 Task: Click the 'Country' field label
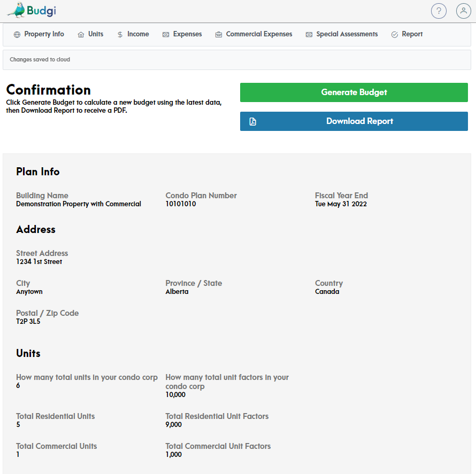(329, 284)
